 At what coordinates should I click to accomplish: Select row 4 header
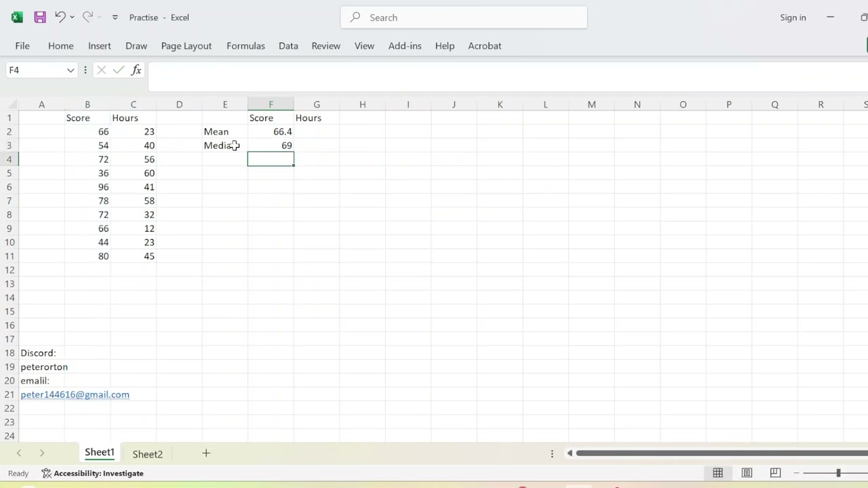(9, 159)
